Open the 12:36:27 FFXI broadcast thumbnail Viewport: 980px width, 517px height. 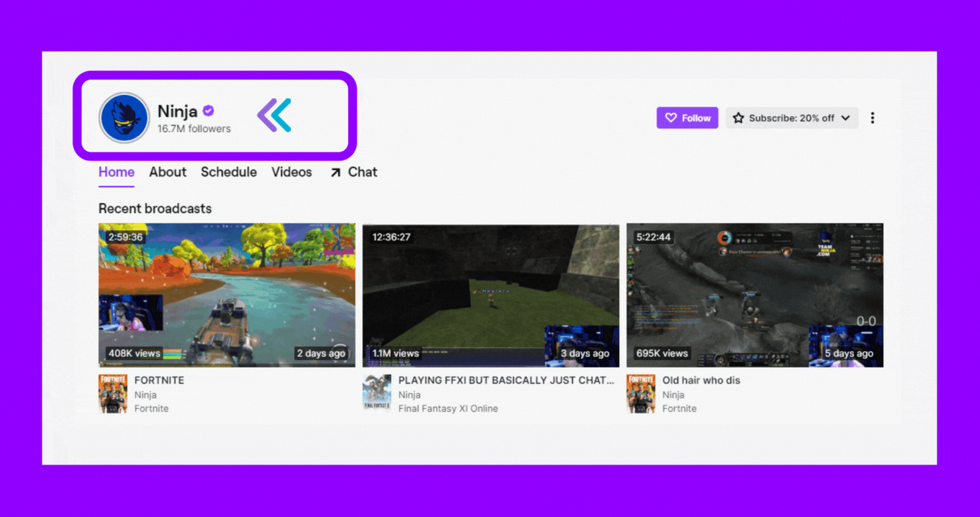coord(491,294)
